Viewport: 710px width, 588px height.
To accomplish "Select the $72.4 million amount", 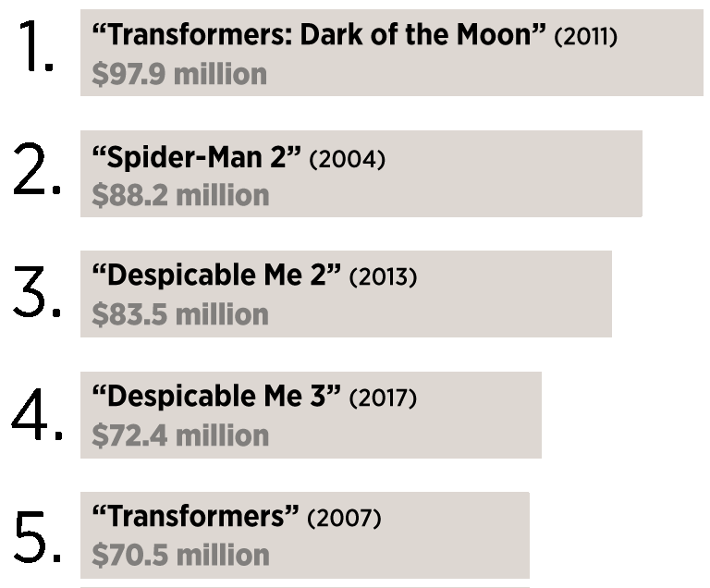I will (x=180, y=435).
